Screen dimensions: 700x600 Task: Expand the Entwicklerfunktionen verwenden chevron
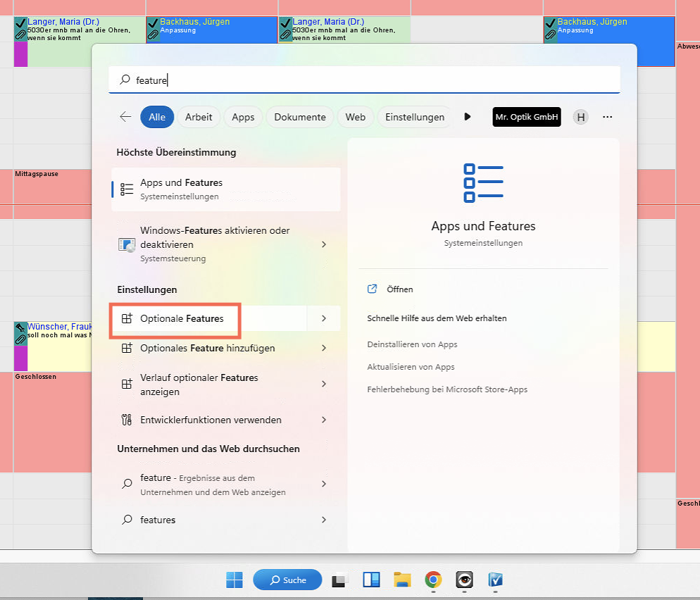pyautogui.click(x=324, y=420)
